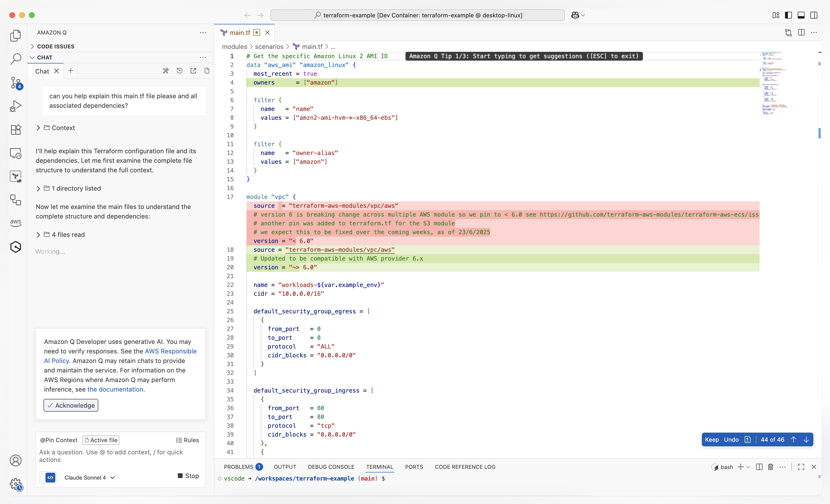The image size is (830, 504).
Task: Open the CHAT section more actions menu
Action: pos(203,57)
